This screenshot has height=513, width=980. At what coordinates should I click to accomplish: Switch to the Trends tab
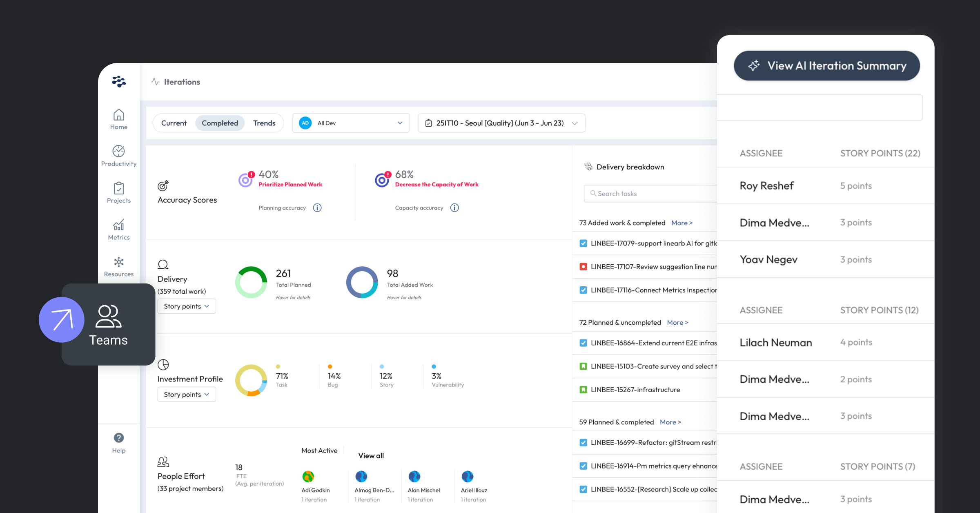264,123
